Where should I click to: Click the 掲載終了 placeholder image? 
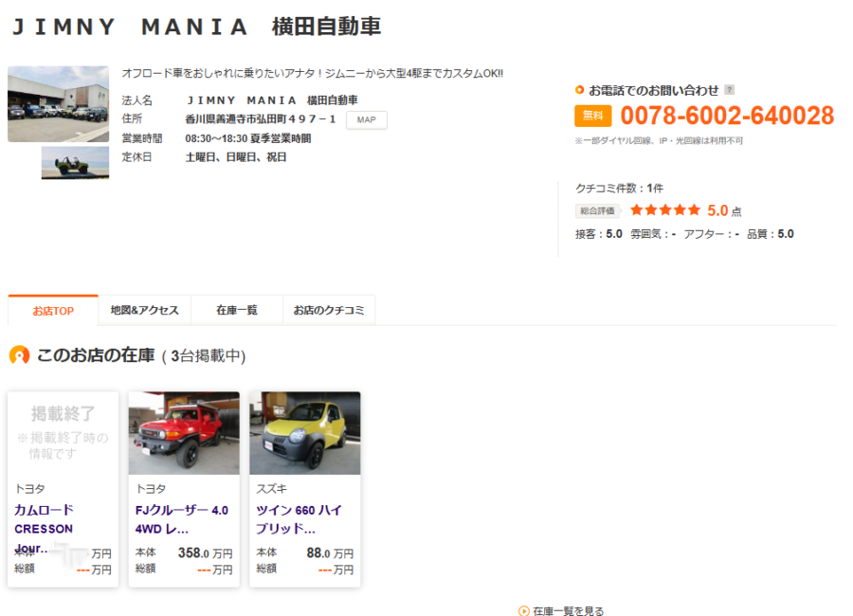click(x=64, y=433)
